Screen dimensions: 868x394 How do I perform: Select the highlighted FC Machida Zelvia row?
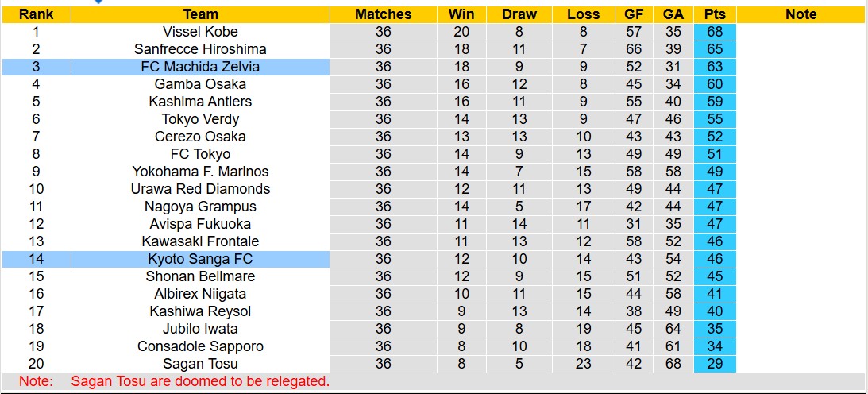(x=200, y=67)
